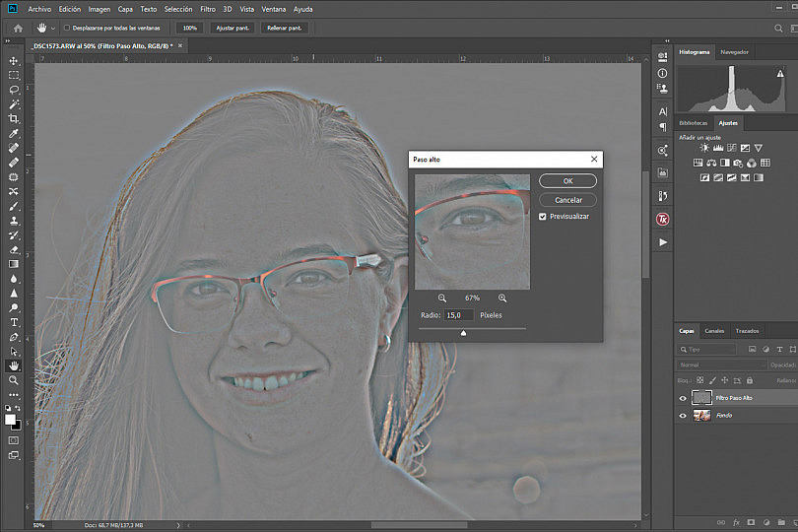Viewport: 798px width, 532px height.
Task: Select the Lasso tool
Action: pos(14,90)
